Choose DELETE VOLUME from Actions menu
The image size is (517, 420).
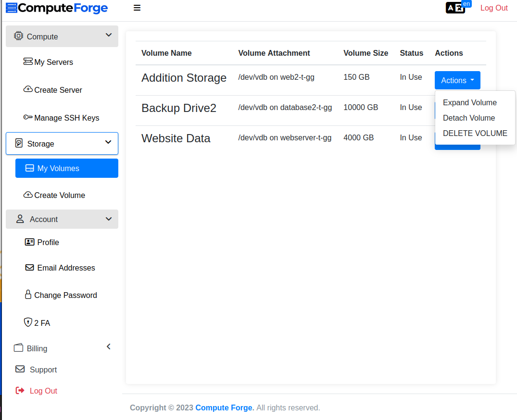(x=475, y=133)
